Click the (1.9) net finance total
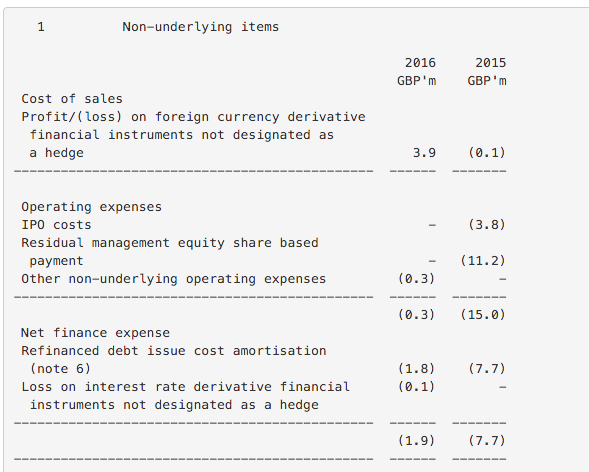 (416, 440)
